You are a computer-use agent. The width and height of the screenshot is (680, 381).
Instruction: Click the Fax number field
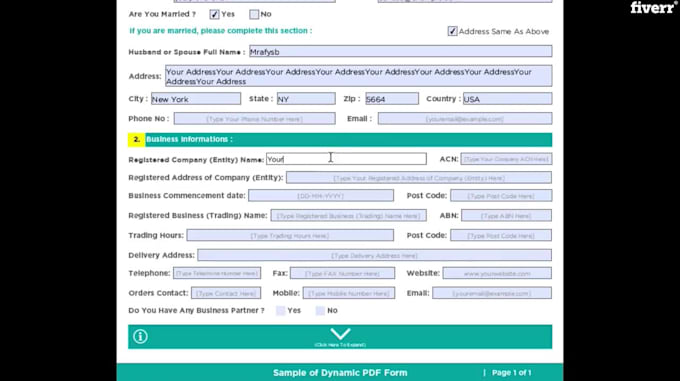342,273
